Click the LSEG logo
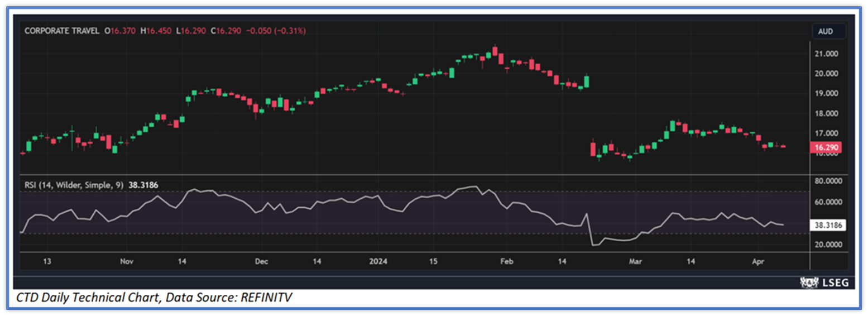This screenshot has width=868, height=316. [x=824, y=283]
